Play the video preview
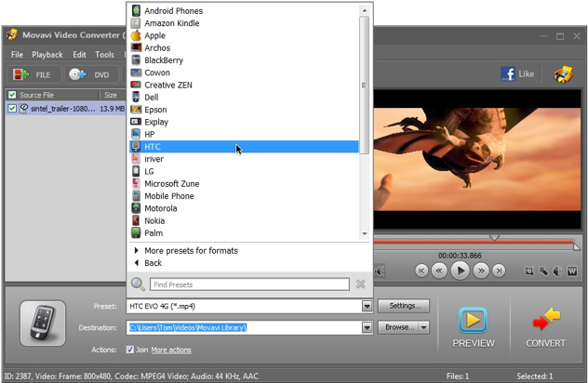The image size is (588, 383). [461, 271]
